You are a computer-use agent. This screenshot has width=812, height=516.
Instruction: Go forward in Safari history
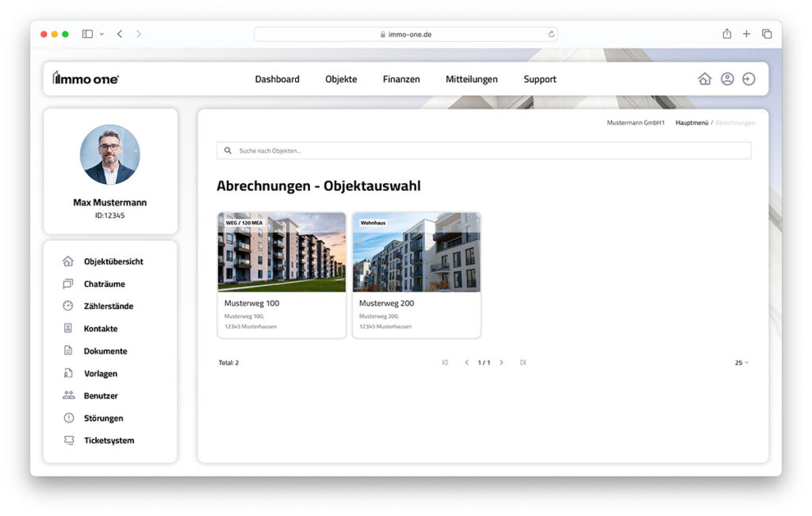tap(138, 34)
